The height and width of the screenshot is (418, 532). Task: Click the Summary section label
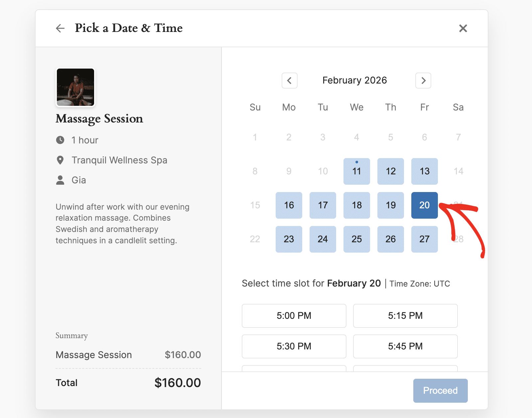point(71,336)
